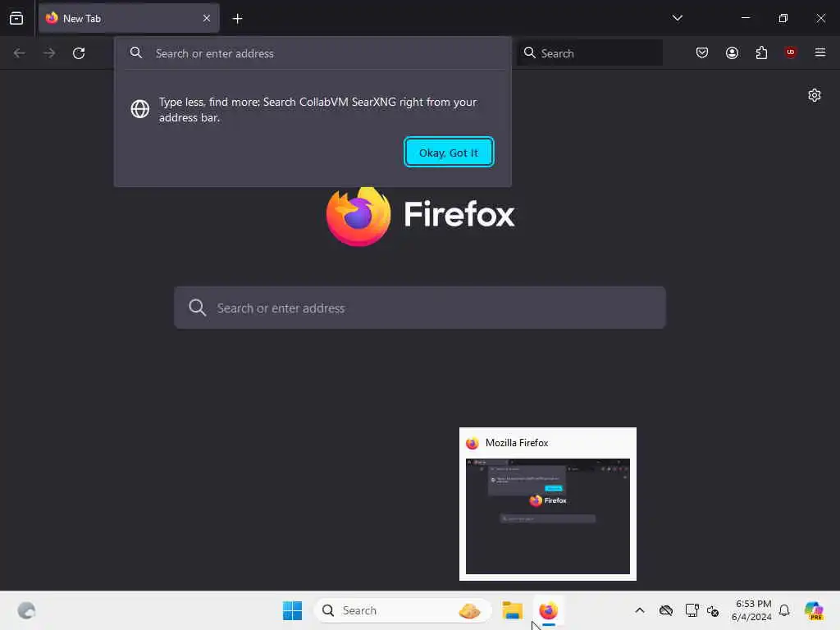This screenshot has height=630, width=840.
Task: Select the New Tab tab
Action: pos(129,18)
